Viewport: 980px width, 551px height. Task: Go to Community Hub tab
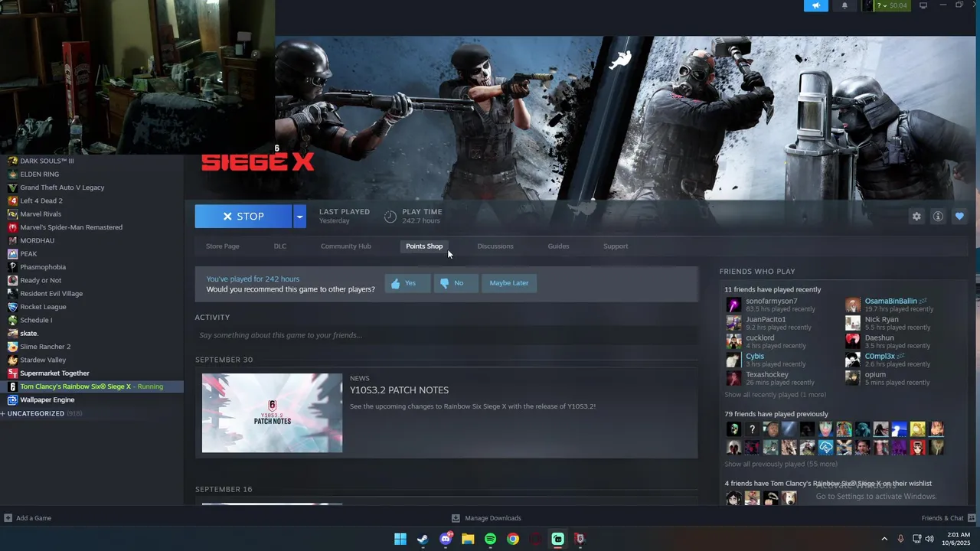coord(346,246)
